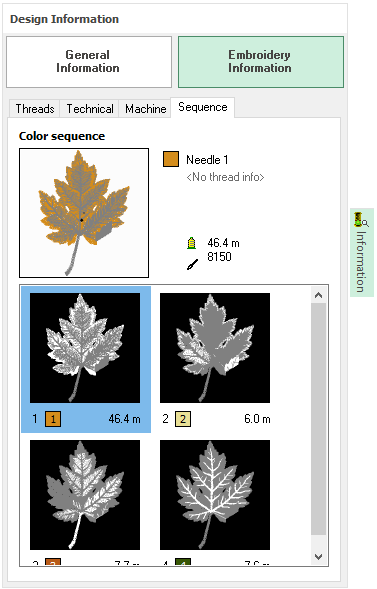This screenshot has width=377, height=589.
Task: Switch to the Threads tab
Action: (x=35, y=109)
